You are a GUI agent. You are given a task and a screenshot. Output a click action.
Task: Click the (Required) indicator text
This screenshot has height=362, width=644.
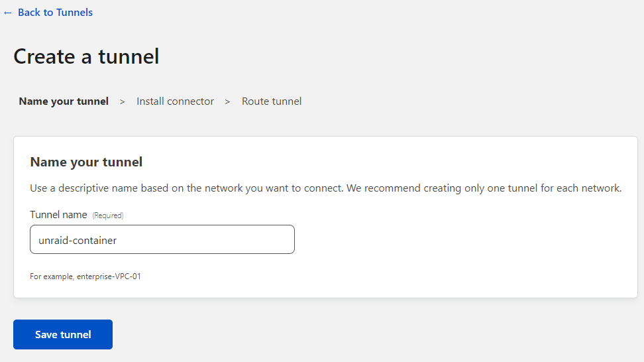click(x=108, y=215)
